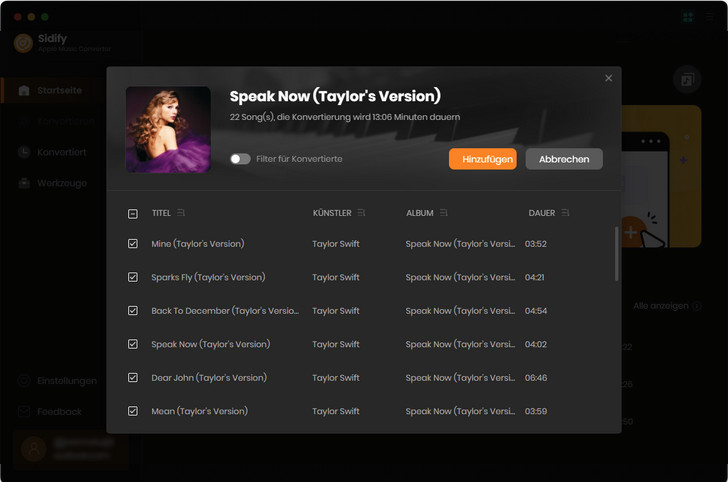The width and height of the screenshot is (728, 482).
Task: Click the orange plus add button
Action: tap(630, 232)
